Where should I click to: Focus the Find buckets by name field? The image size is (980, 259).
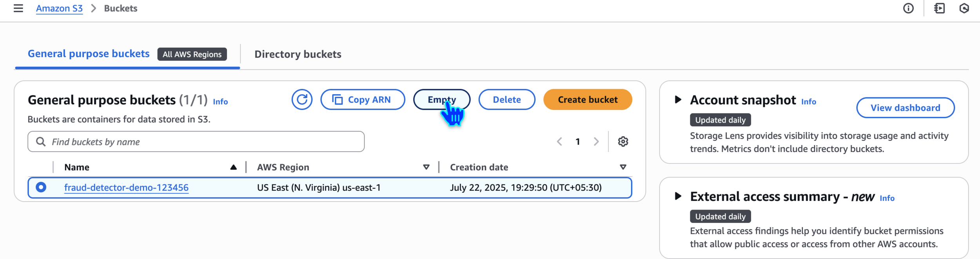coord(196,142)
